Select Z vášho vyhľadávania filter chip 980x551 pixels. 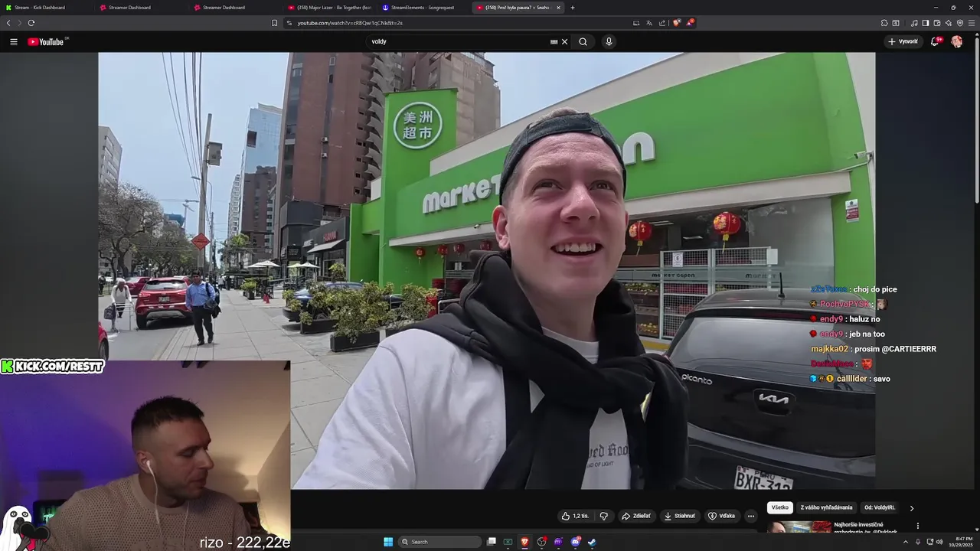(x=826, y=507)
